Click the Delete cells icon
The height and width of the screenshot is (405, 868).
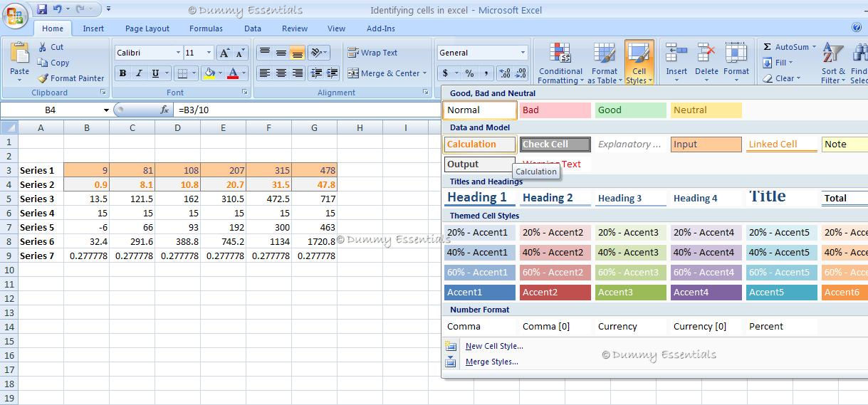click(x=706, y=53)
